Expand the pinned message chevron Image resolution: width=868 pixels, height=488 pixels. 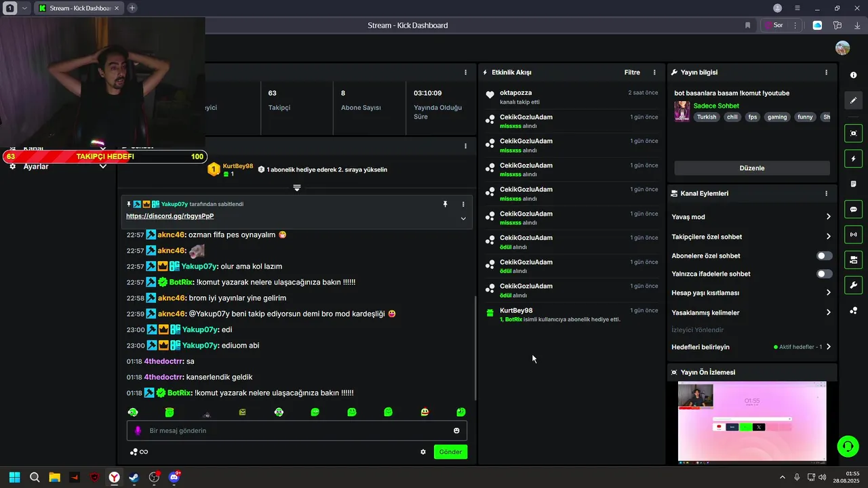point(463,218)
